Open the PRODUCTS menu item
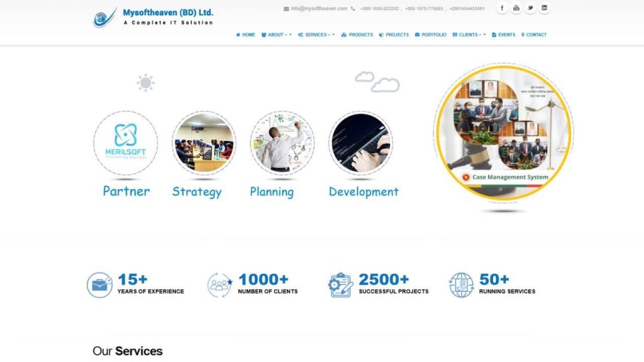 coord(357,35)
